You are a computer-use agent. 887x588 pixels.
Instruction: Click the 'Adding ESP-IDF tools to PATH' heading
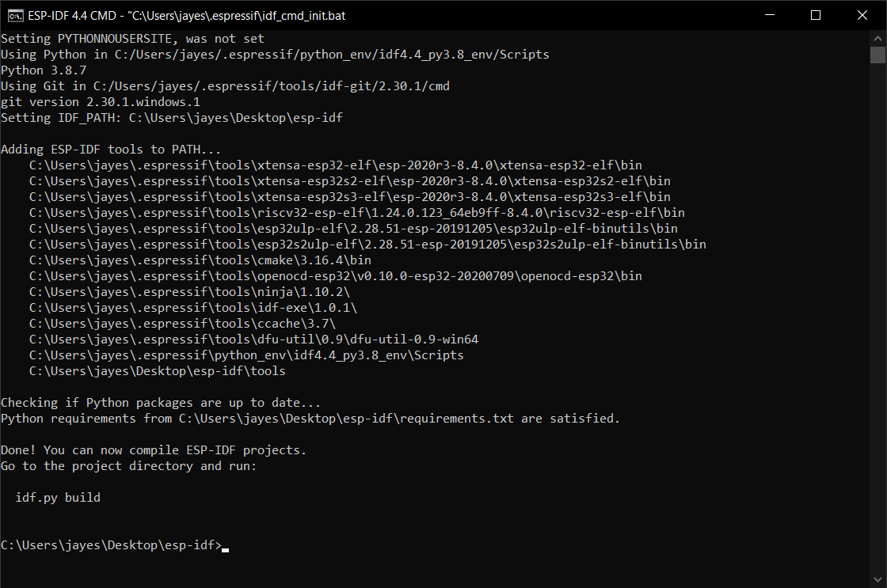click(110, 149)
